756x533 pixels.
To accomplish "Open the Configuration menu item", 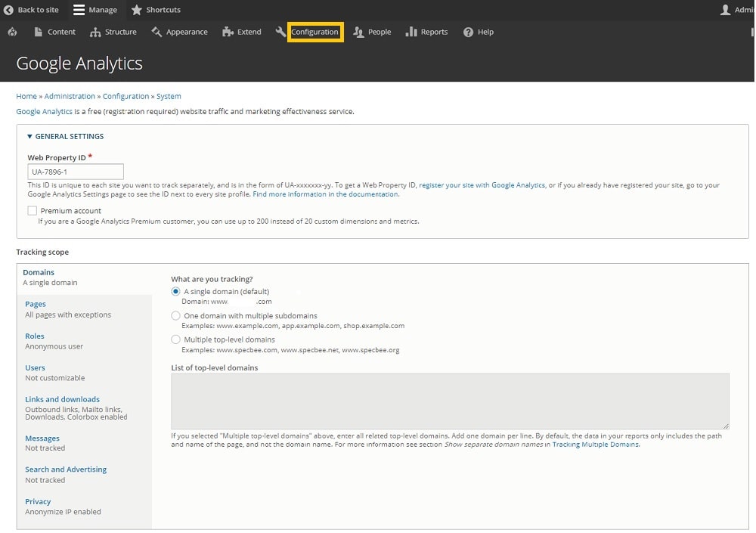I will (x=314, y=32).
